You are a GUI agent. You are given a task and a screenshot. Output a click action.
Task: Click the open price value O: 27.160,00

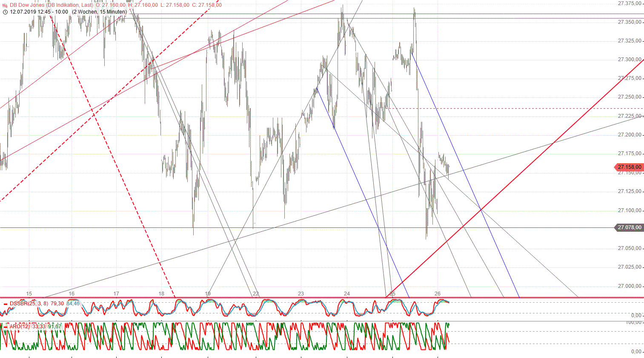[x=111, y=5]
